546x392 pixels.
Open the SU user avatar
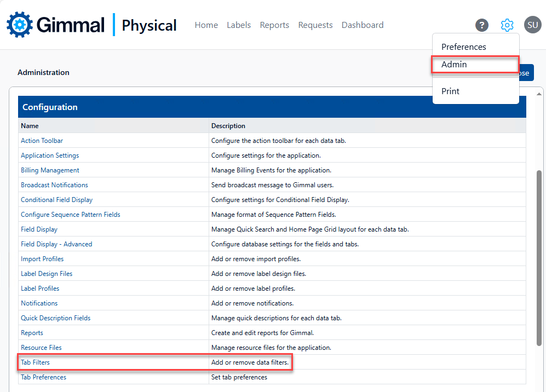[532, 25]
